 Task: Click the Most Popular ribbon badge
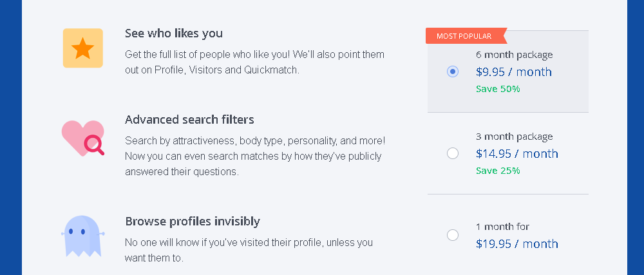466,35
